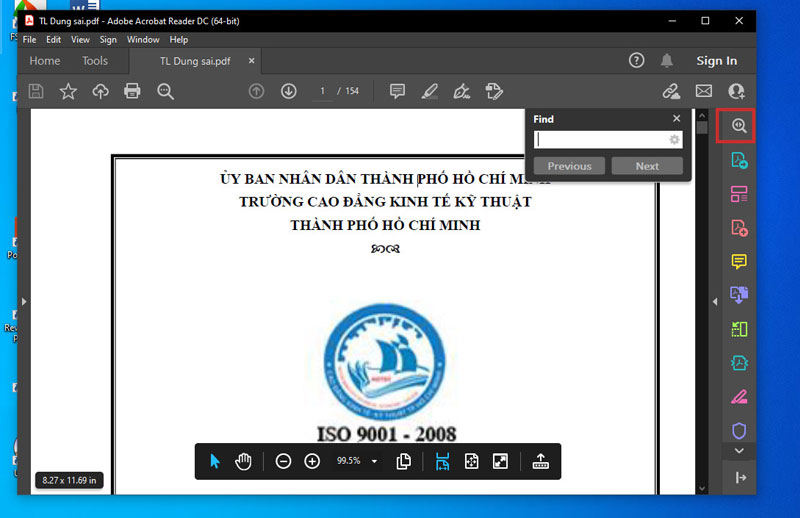Toggle the selection arrow tool
The height and width of the screenshot is (518, 800).
click(x=214, y=461)
